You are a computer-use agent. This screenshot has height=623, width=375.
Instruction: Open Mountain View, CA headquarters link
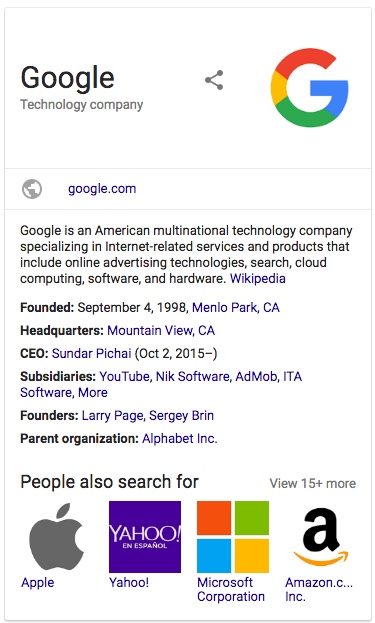[x=161, y=330]
